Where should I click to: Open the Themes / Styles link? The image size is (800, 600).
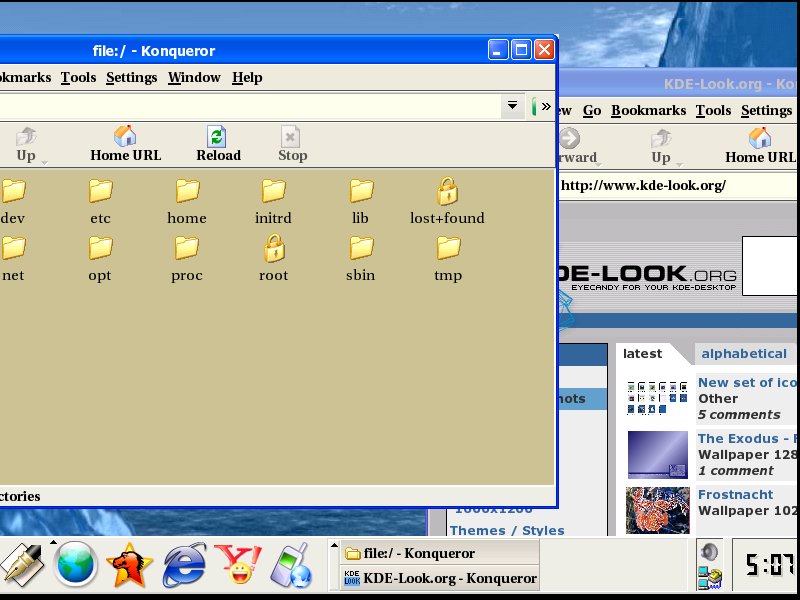pos(507,530)
